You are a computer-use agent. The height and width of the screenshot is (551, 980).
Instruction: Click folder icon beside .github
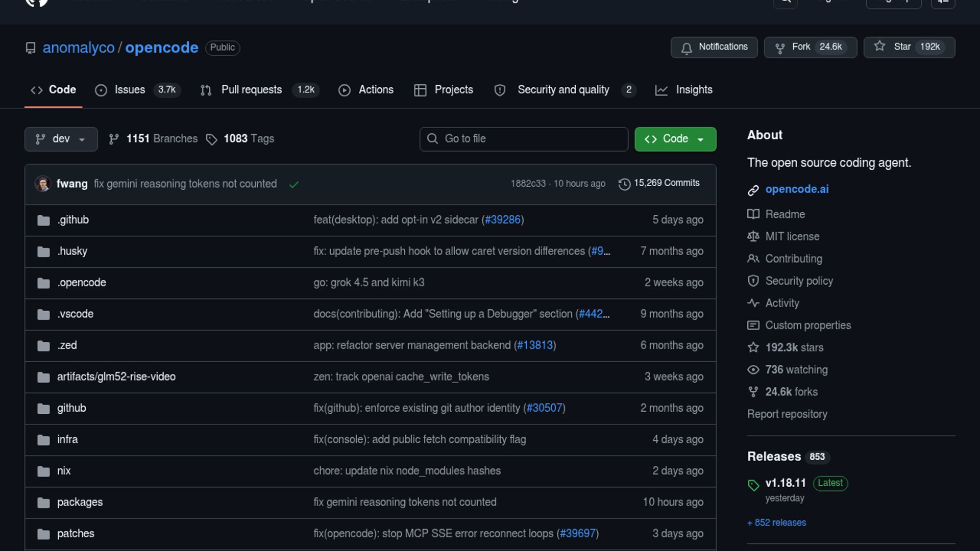(x=44, y=220)
